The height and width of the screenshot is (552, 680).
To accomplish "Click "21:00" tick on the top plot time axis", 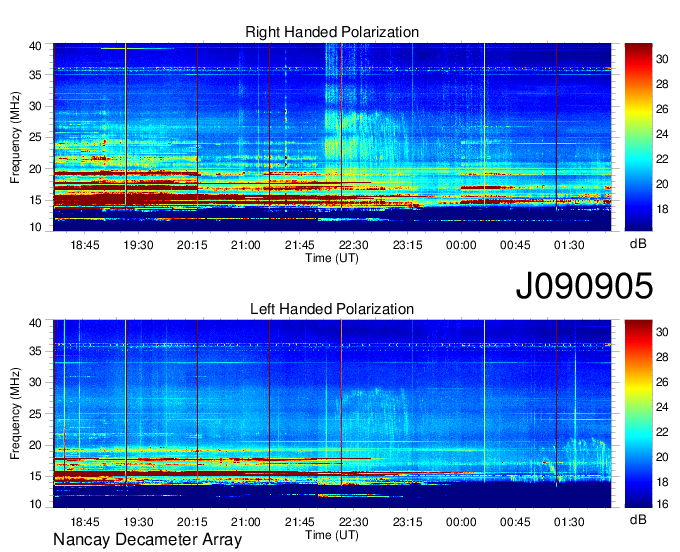I will click(245, 245).
